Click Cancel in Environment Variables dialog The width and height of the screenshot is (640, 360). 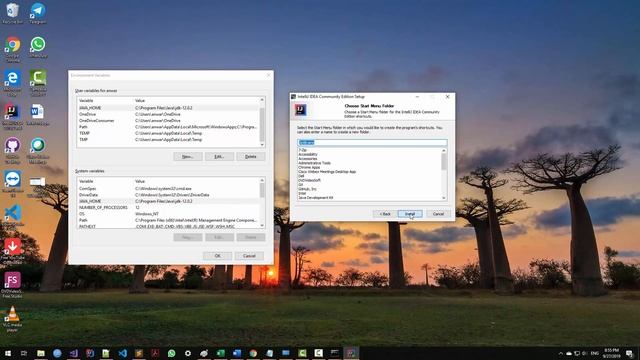(249, 256)
